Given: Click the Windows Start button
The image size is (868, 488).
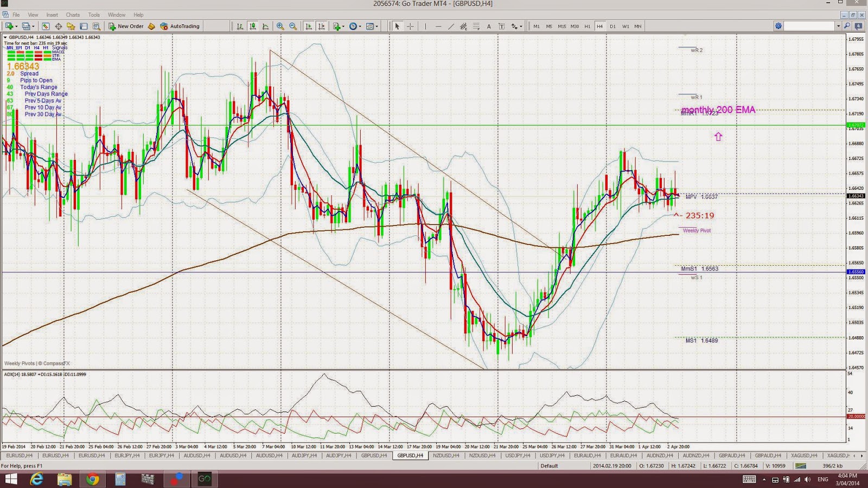Looking at the screenshot, I should click(x=10, y=479).
